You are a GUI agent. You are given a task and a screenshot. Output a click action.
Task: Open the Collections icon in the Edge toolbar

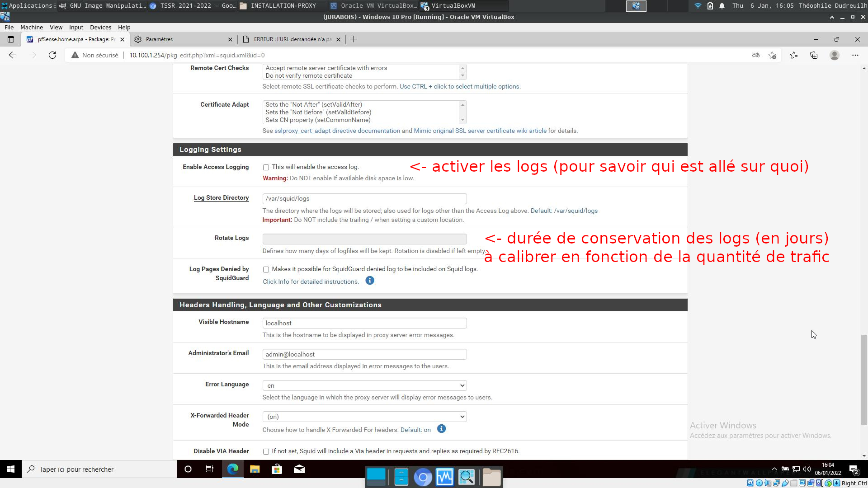(814, 55)
